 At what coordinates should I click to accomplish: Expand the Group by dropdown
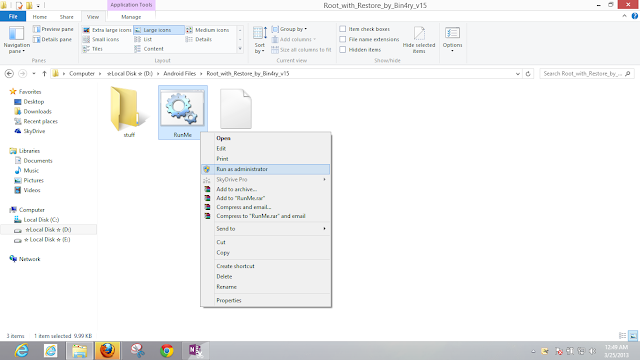pos(289,29)
